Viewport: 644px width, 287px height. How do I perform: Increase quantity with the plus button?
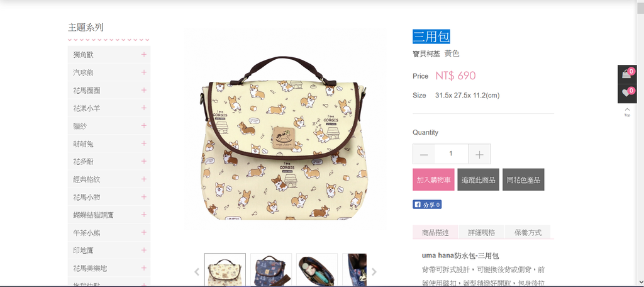(479, 154)
